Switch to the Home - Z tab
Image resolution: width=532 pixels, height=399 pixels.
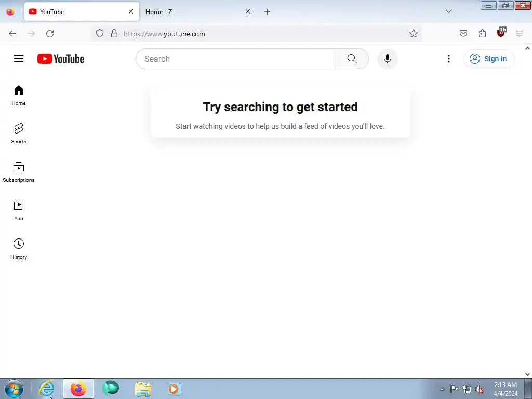(x=198, y=11)
